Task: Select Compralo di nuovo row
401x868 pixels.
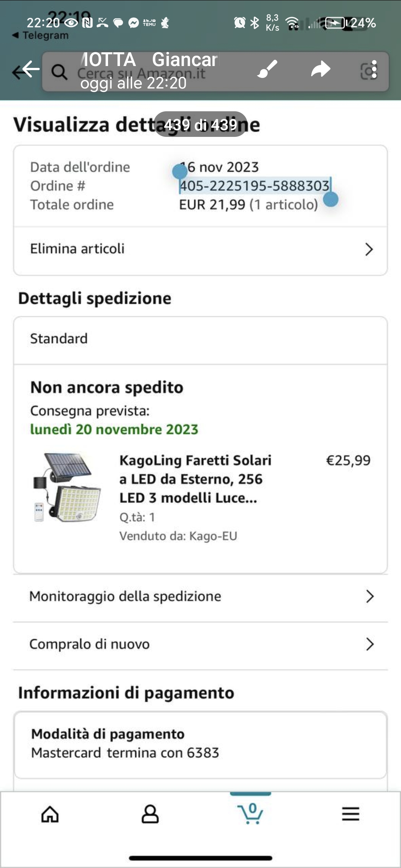Action: point(200,645)
